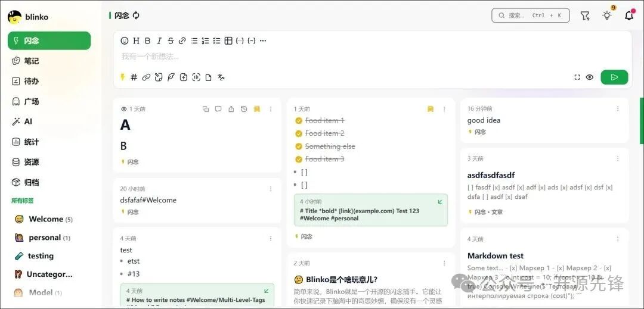Click the reference link icon in the bottom editor bar
Image resolution: width=644 pixels, height=309 pixels.
(x=146, y=77)
